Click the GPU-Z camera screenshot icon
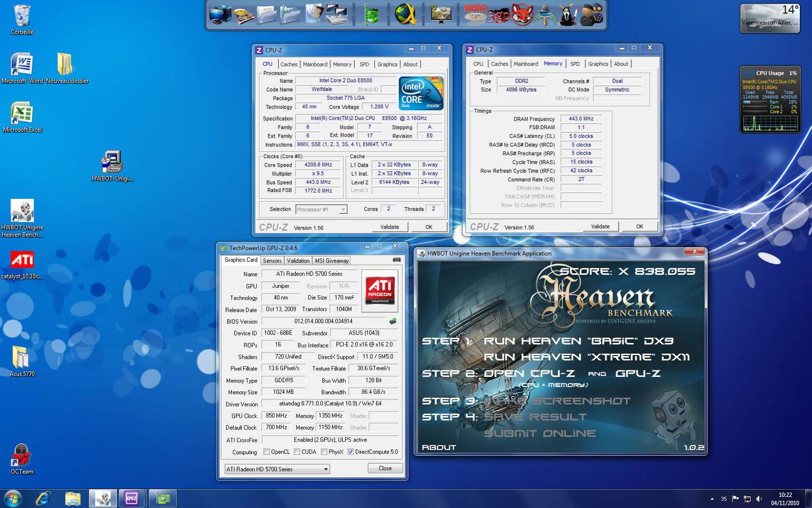Viewport: 812px width, 508px height. coord(397,260)
